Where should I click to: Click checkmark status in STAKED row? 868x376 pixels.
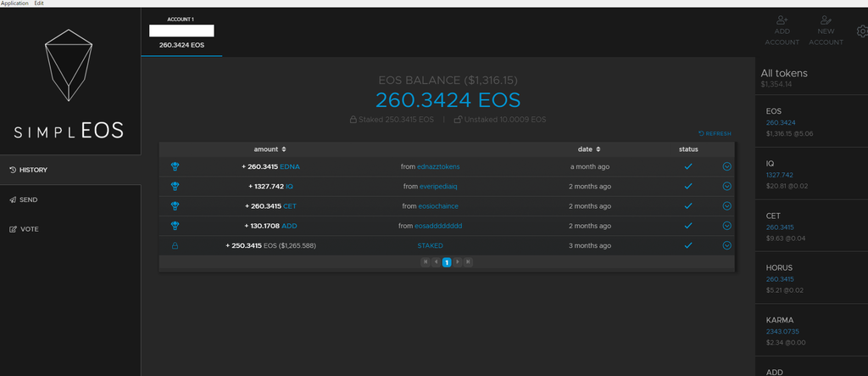[x=688, y=245]
